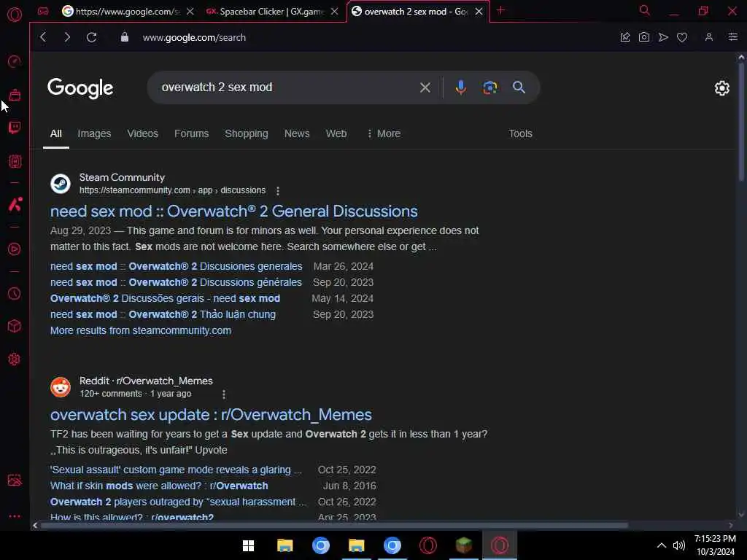
Task: Open the snapshot camera tool
Action: coord(644,37)
